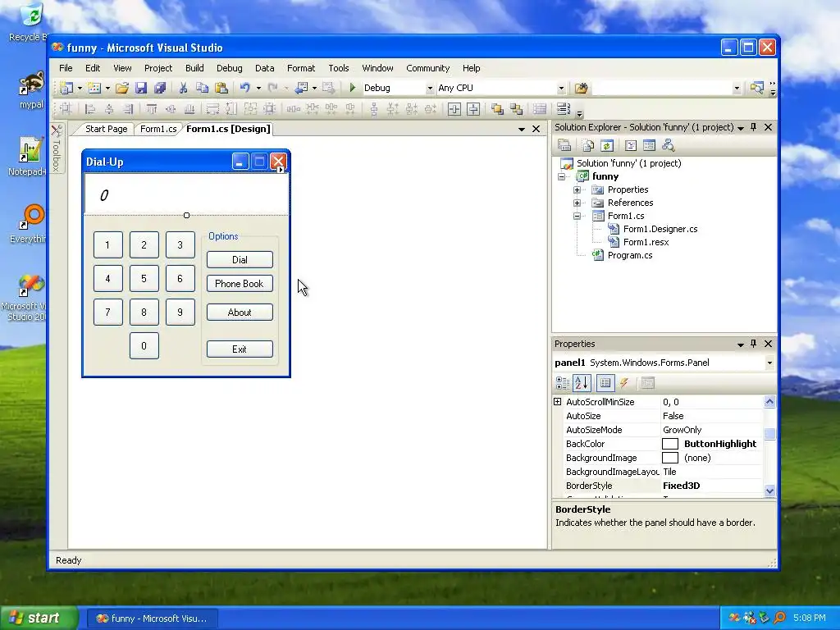Click keypad button 5 on the form
Viewport: 840px width, 630px height.
pos(144,279)
